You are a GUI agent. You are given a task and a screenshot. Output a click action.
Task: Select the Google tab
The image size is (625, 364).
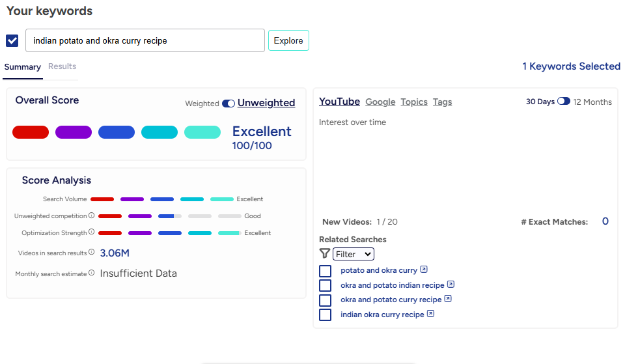pyautogui.click(x=380, y=102)
